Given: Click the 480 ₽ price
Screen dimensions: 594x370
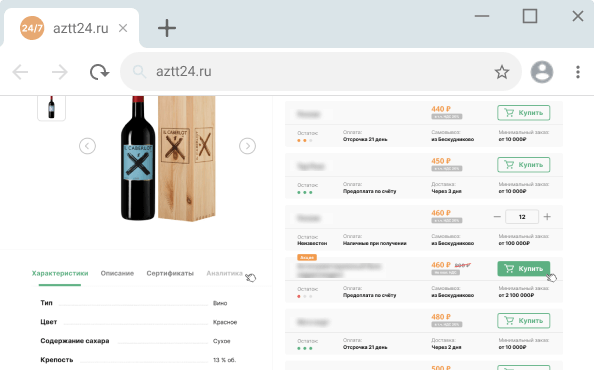Looking at the screenshot, I should coord(441,317).
